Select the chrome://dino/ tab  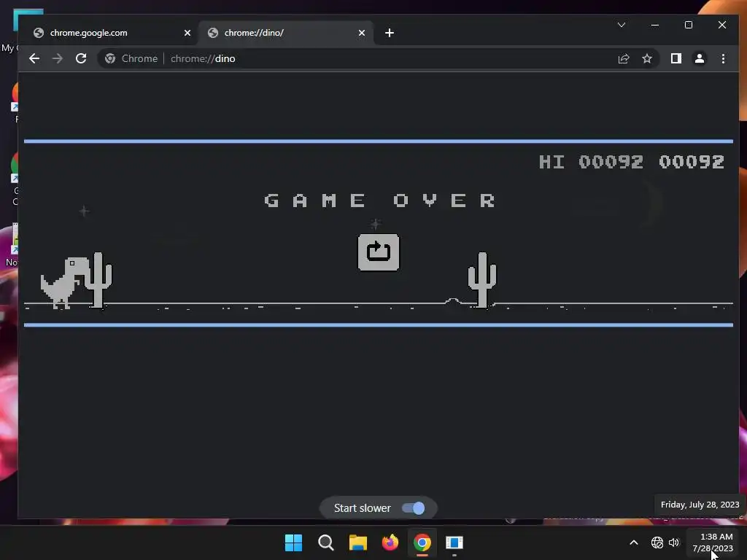[286, 33]
